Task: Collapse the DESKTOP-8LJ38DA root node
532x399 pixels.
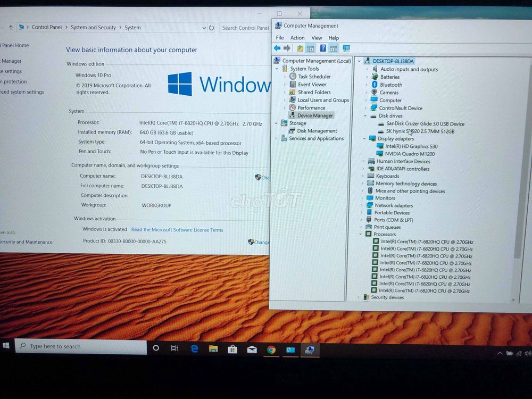Action: click(359, 61)
